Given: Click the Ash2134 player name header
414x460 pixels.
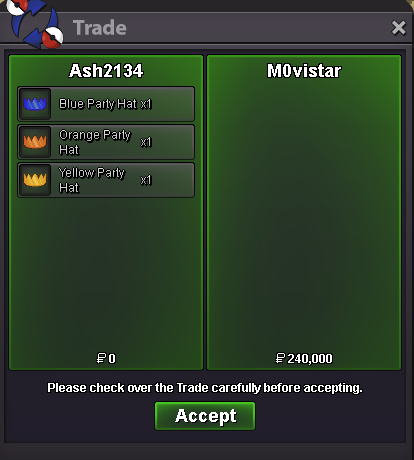Looking at the screenshot, I should (106, 71).
